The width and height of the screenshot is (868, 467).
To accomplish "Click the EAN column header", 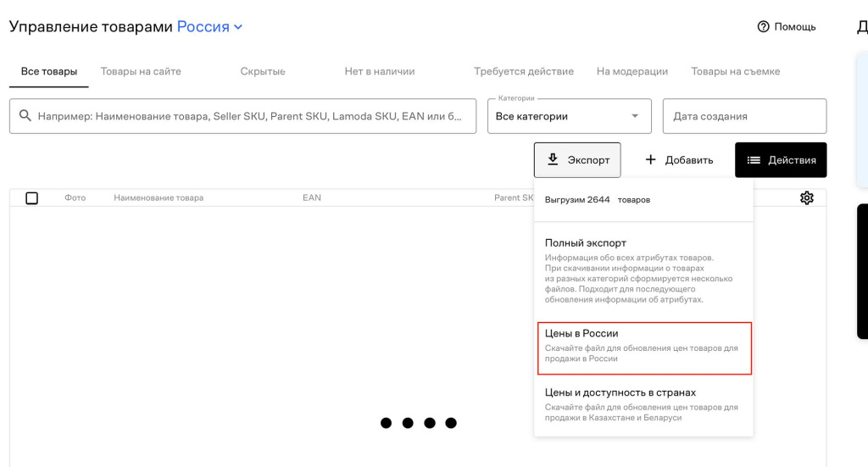I will (x=312, y=197).
